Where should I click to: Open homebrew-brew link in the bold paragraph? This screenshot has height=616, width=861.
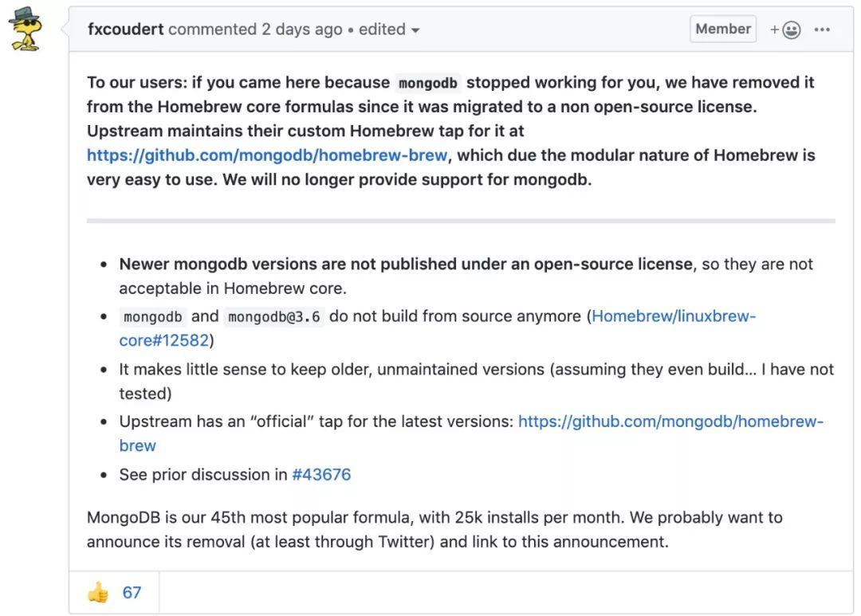(x=267, y=155)
